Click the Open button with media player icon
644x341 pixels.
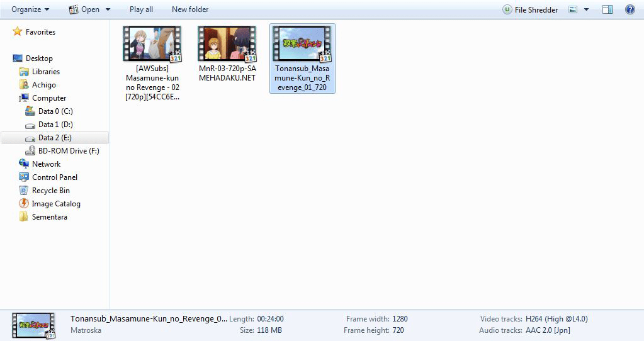coord(84,9)
